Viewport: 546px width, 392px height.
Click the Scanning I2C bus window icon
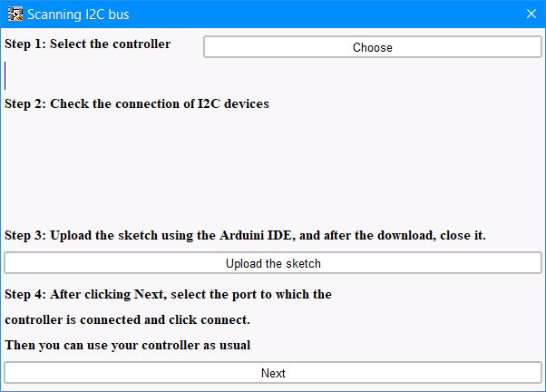(15, 14)
